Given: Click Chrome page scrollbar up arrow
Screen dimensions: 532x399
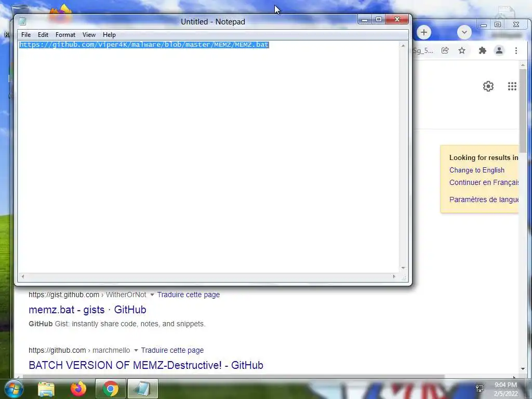Looking at the screenshot, I should point(523,65).
